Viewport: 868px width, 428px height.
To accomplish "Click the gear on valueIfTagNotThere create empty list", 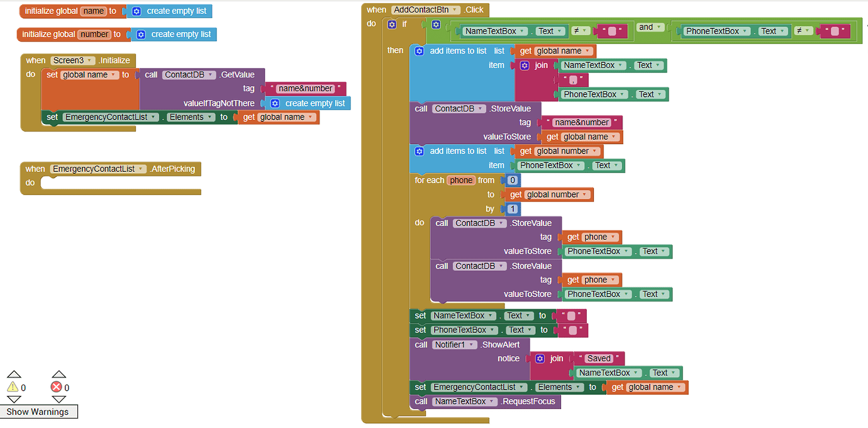I will point(275,103).
